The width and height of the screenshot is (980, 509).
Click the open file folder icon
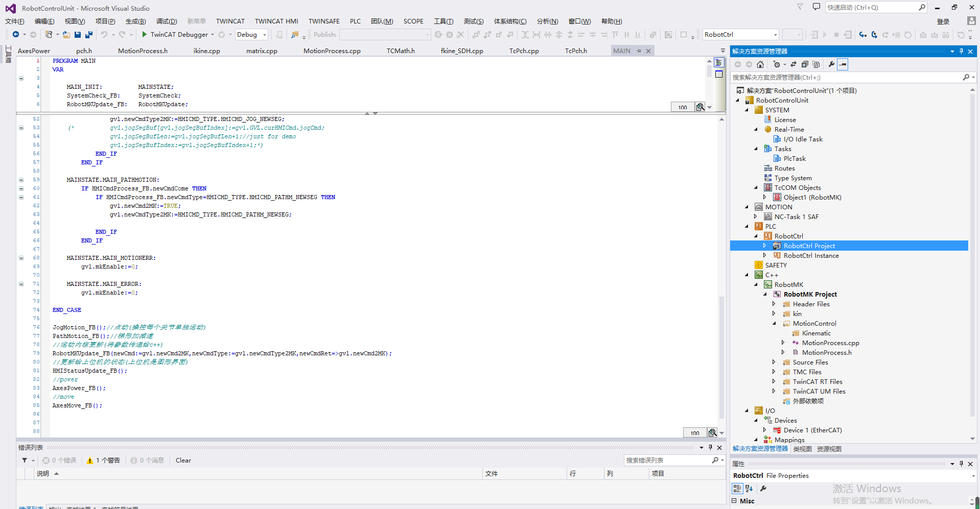tap(66, 34)
